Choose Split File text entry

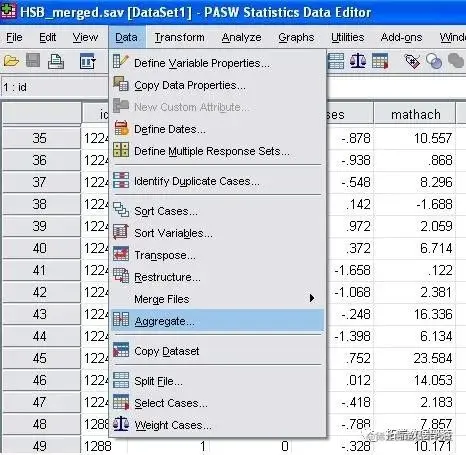158,381
